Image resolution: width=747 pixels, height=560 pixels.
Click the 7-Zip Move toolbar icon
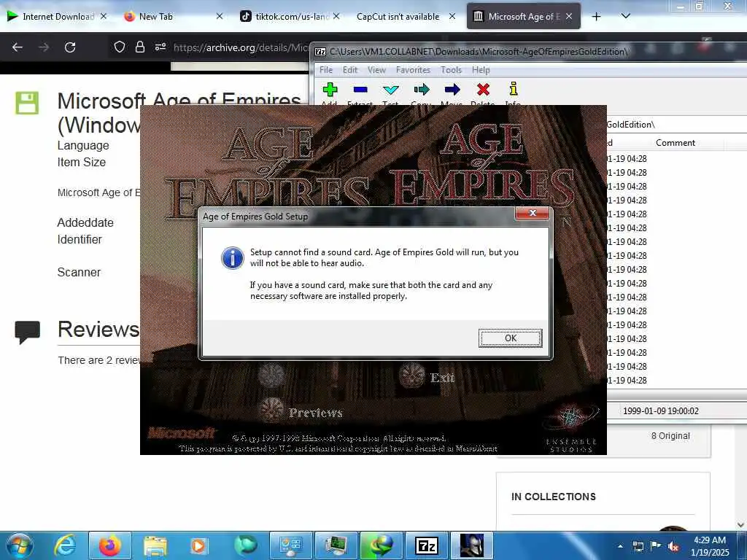(x=452, y=90)
